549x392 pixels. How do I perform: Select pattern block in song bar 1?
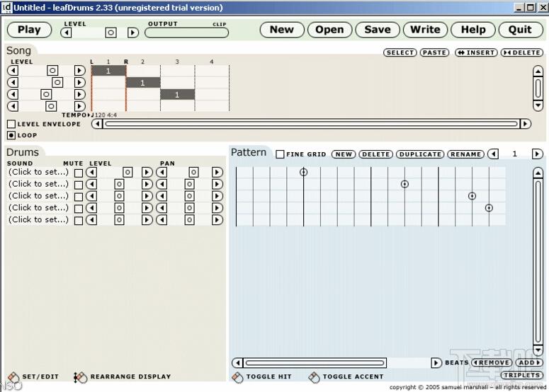pos(108,71)
